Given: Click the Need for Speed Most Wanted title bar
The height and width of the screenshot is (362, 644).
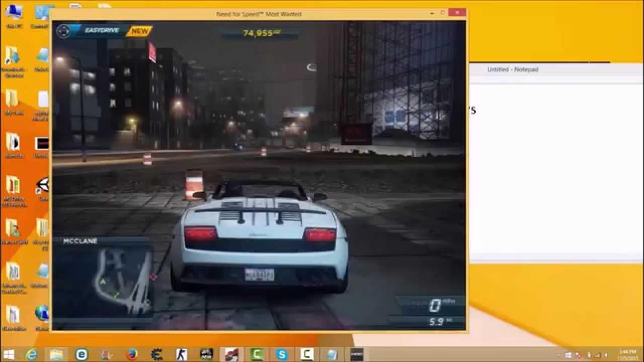Looking at the screenshot, I should (259, 14).
